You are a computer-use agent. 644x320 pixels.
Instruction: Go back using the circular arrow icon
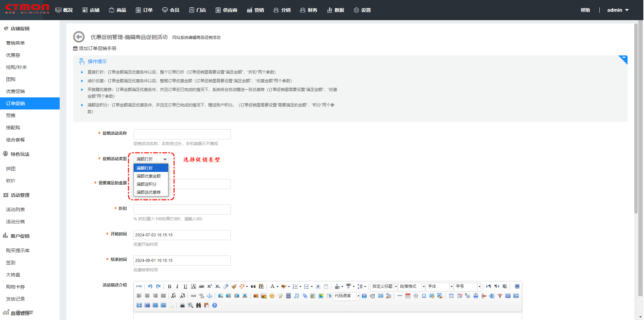point(79,37)
